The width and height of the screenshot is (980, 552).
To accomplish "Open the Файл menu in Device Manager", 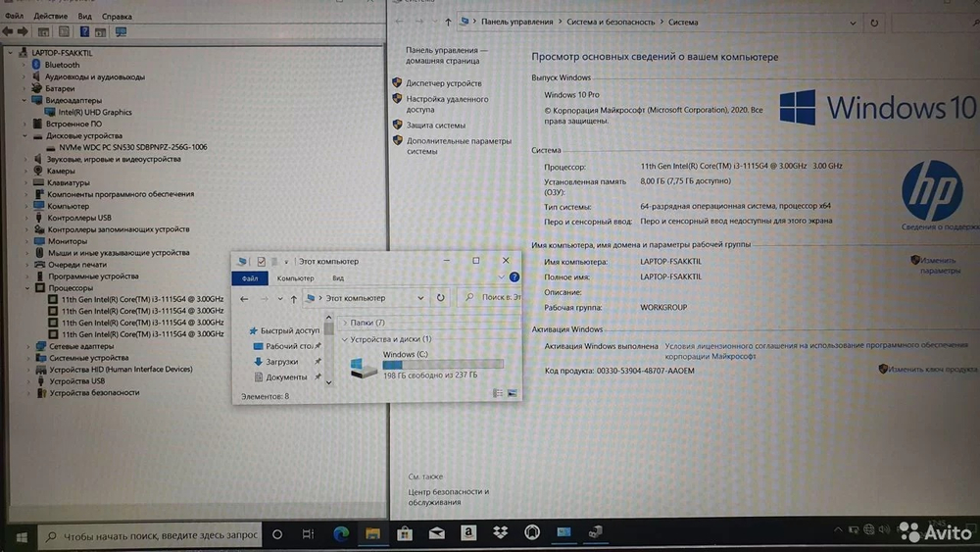I will coord(14,17).
